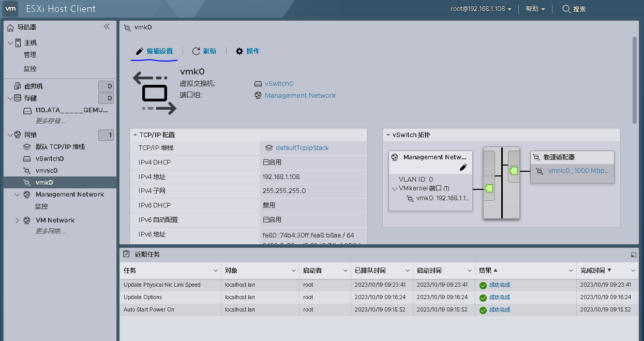644x341 pixels.
Task: Collapse the Host tree node
Action: (x=10, y=43)
